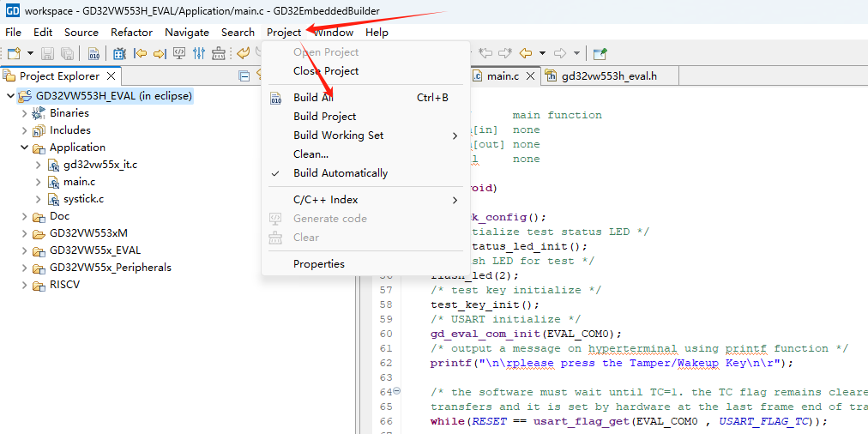Open the C/C++ Index submenu
The image size is (868, 434).
pyautogui.click(x=326, y=200)
